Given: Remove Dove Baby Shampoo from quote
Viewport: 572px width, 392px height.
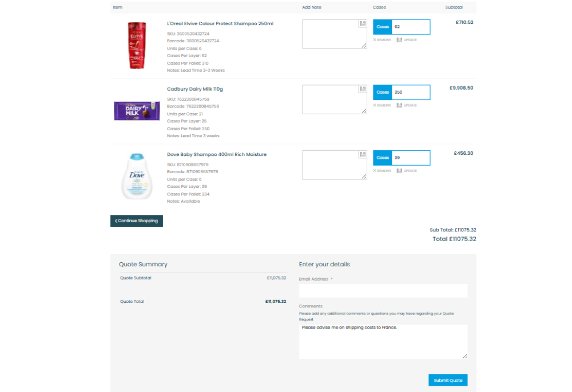Looking at the screenshot, I should point(382,170).
